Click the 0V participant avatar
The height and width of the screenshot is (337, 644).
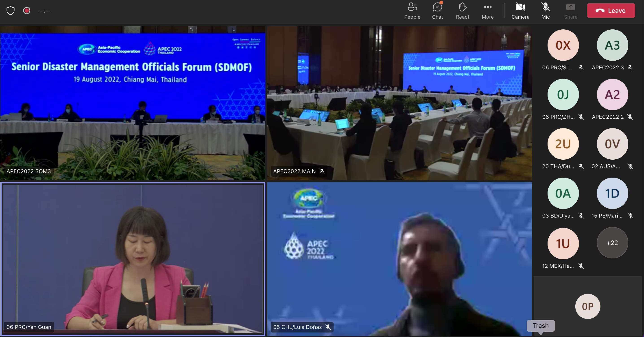(x=612, y=144)
